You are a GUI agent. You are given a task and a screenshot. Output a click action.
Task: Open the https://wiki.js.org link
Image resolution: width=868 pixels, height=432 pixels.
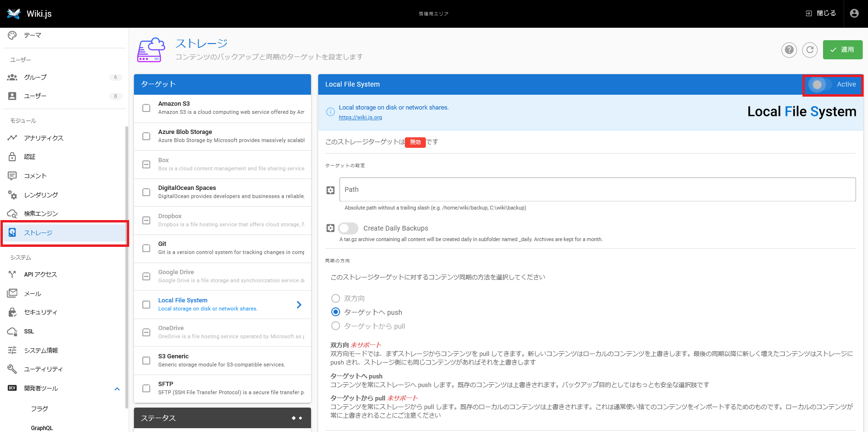tap(360, 117)
